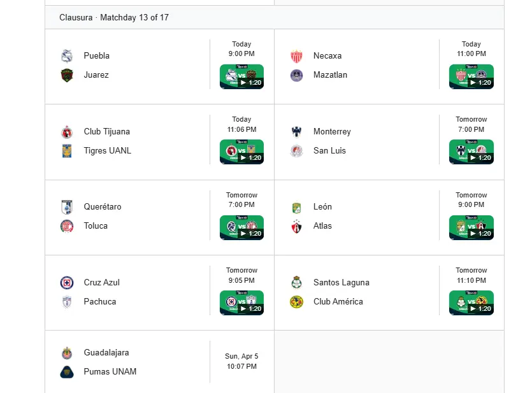The width and height of the screenshot is (532, 393).
Task: Click the Guadalajara team crest icon
Action: coord(67,352)
